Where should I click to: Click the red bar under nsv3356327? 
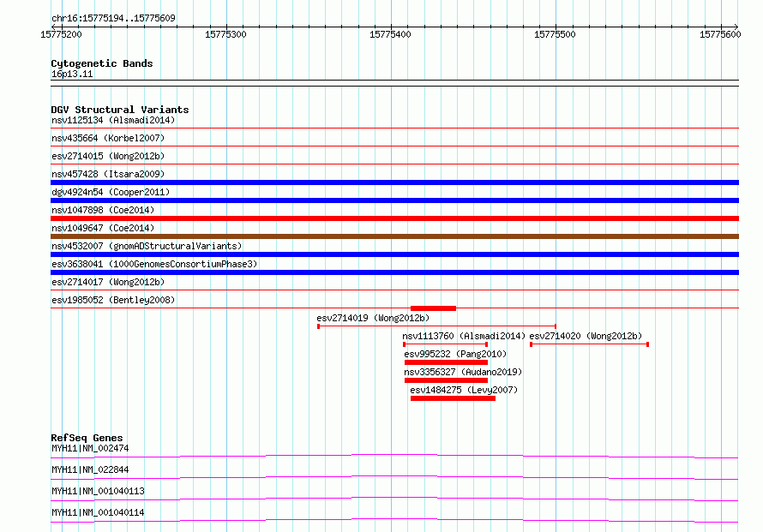point(446,380)
